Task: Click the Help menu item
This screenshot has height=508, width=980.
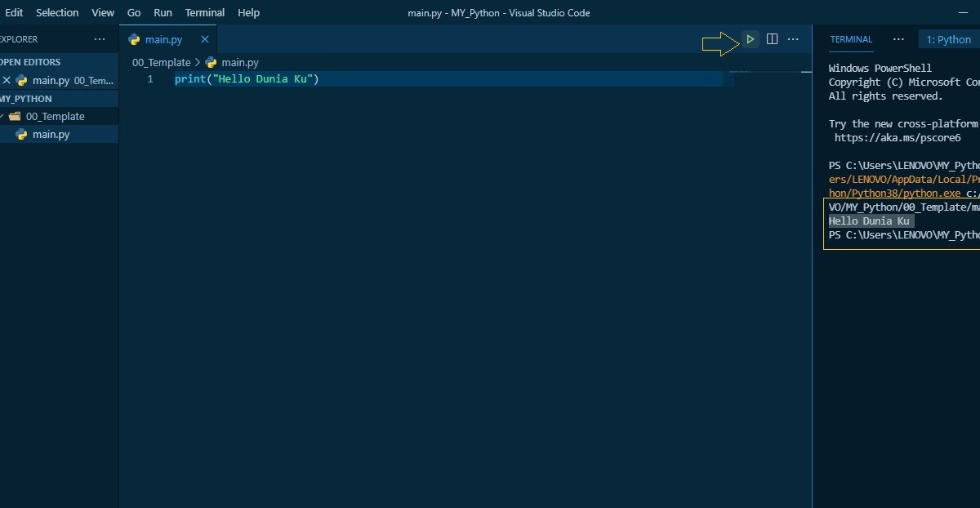Action: coord(247,12)
